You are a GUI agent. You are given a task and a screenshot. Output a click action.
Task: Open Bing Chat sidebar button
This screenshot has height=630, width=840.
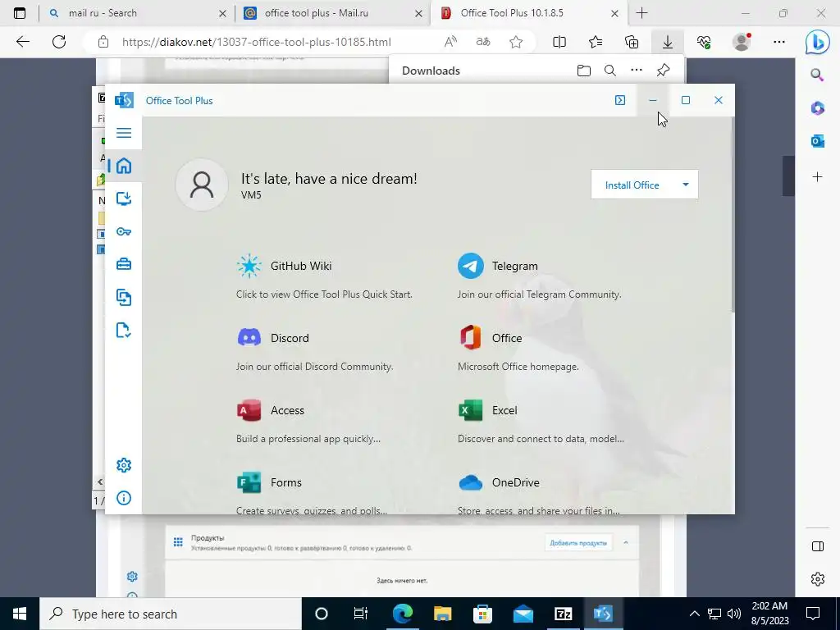pyautogui.click(x=818, y=43)
